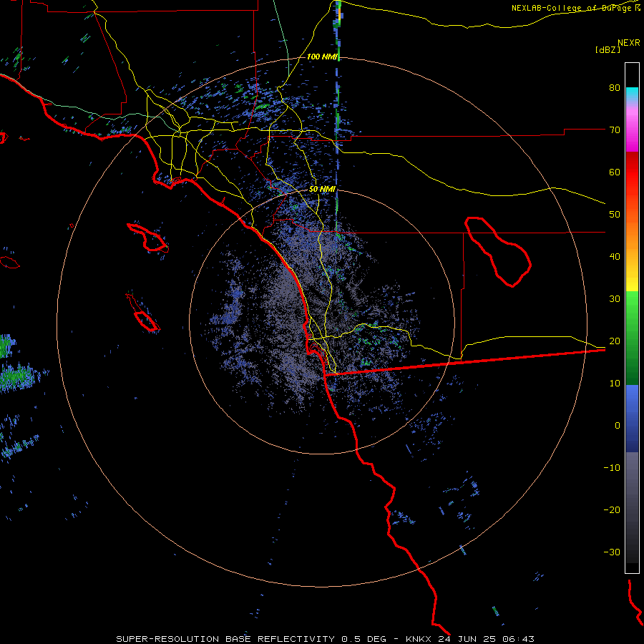Click the 70 dBZ scale value

(x=615, y=130)
